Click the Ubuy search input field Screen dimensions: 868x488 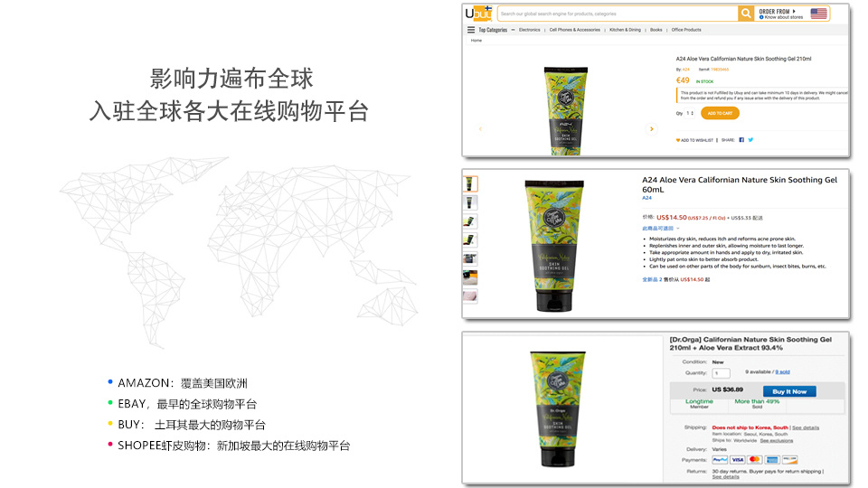[x=618, y=14]
